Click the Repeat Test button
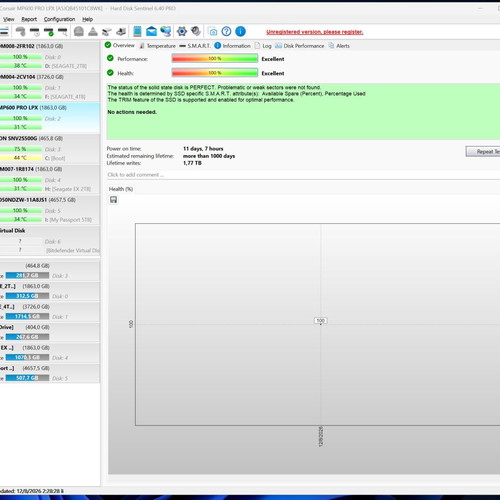 coord(483,151)
